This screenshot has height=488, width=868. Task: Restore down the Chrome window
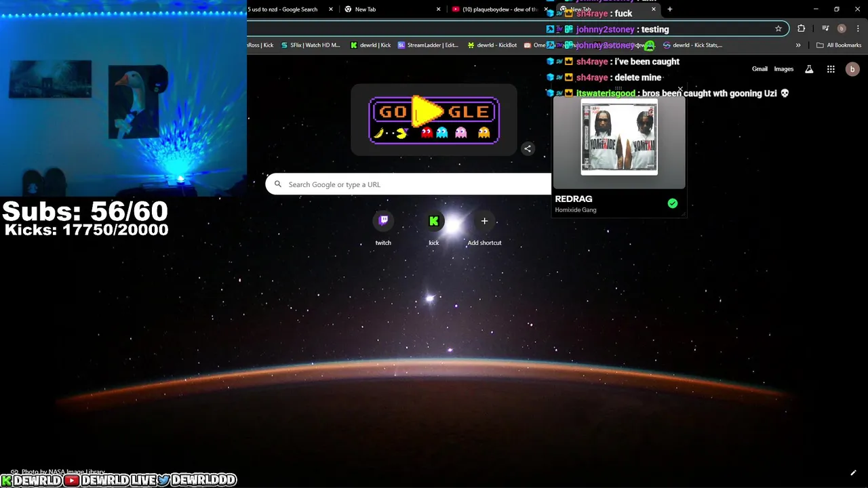(837, 9)
